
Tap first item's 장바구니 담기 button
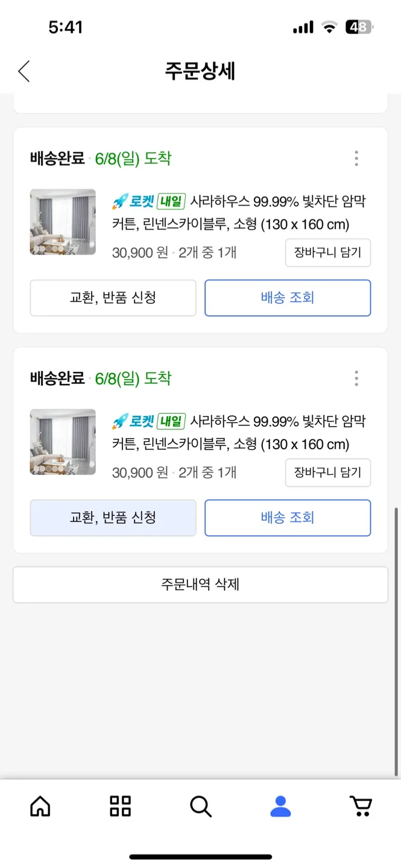tap(327, 253)
